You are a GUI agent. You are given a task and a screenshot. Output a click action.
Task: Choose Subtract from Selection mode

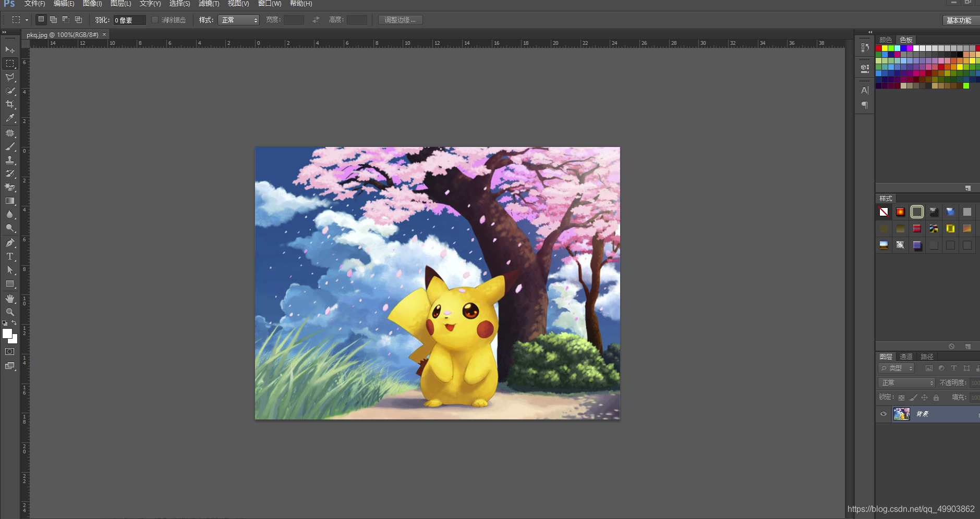[x=66, y=20]
